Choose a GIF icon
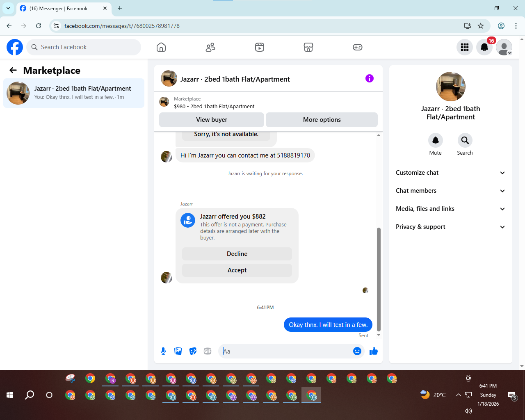 click(x=208, y=351)
